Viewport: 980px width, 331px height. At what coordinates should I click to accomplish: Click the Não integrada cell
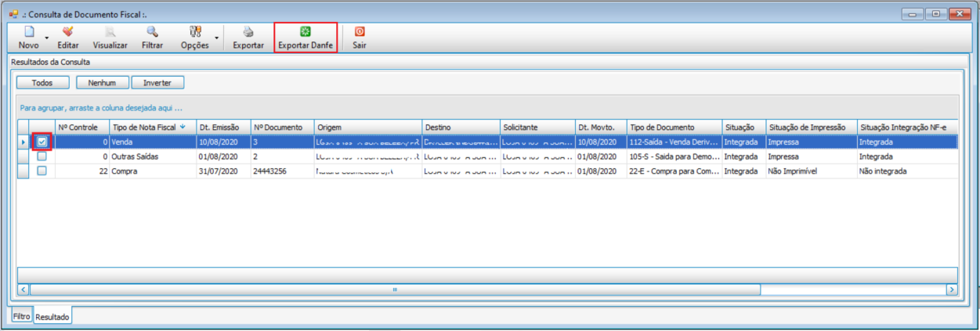(907, 171)
